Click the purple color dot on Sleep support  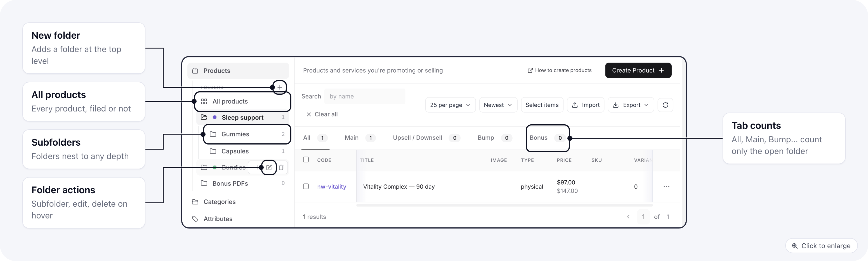point(215,117)
